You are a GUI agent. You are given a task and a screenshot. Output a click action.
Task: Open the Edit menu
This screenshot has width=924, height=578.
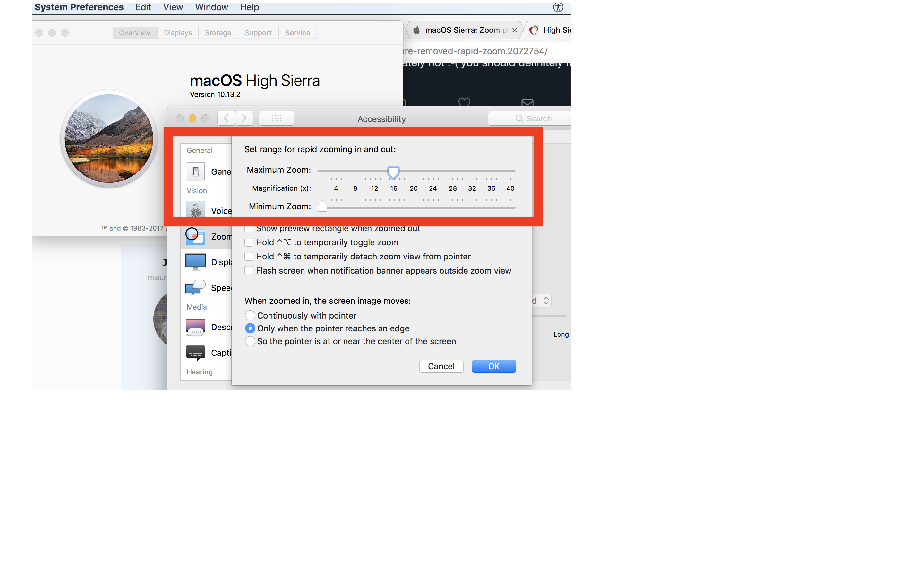[x=143, y=7]
